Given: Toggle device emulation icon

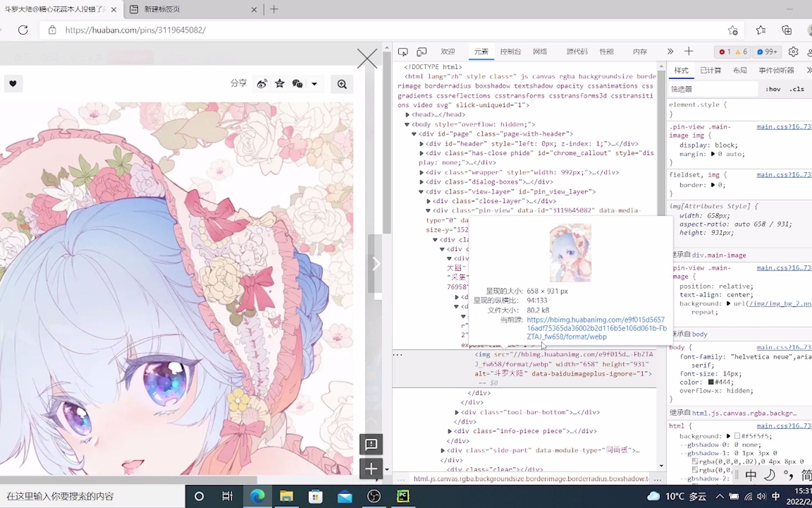Looking at the screenshot, I should (422, 52).
